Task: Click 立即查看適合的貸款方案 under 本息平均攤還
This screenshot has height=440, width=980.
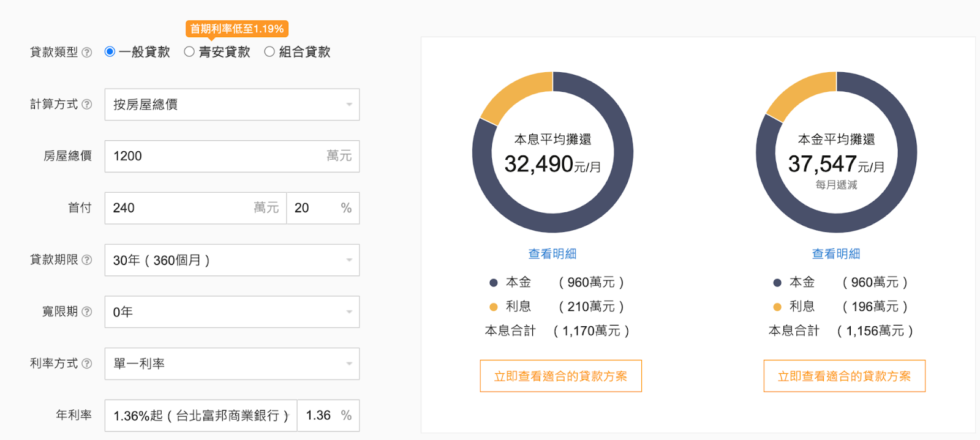Action: 561,376
